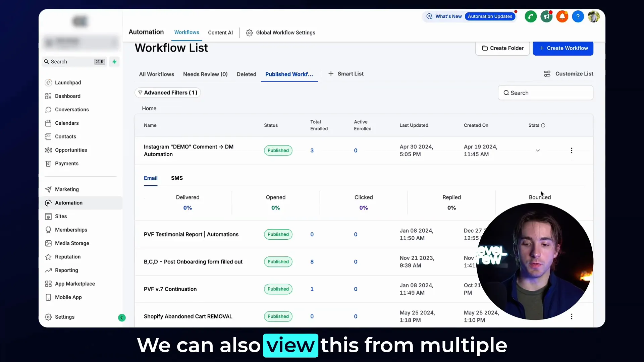Screen dimensions: 644x362
Task: Open the user profile avatar
Action: pos(594,16)
